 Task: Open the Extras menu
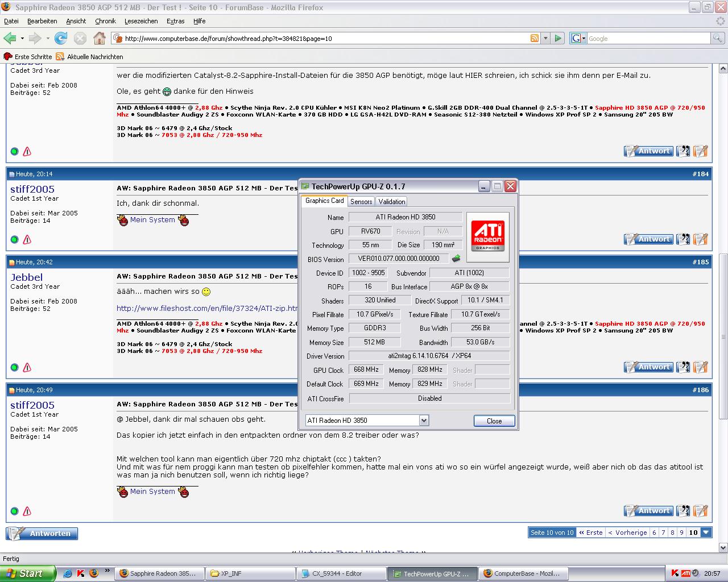point(175,21)
